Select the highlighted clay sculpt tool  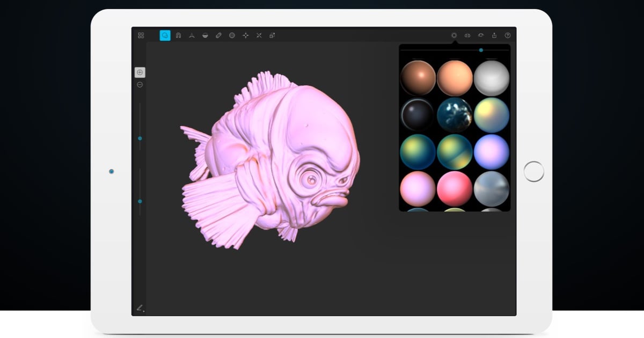(x=165, y=35)
